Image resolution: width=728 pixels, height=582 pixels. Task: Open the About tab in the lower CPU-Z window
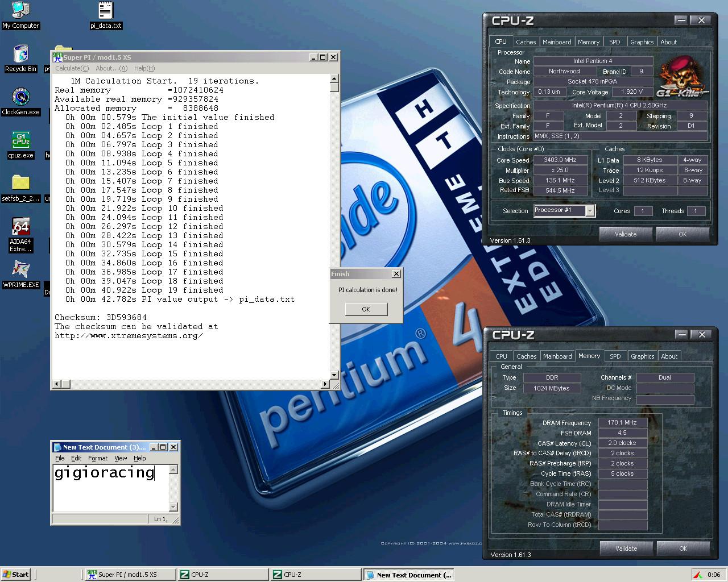[x=669, y=356]
